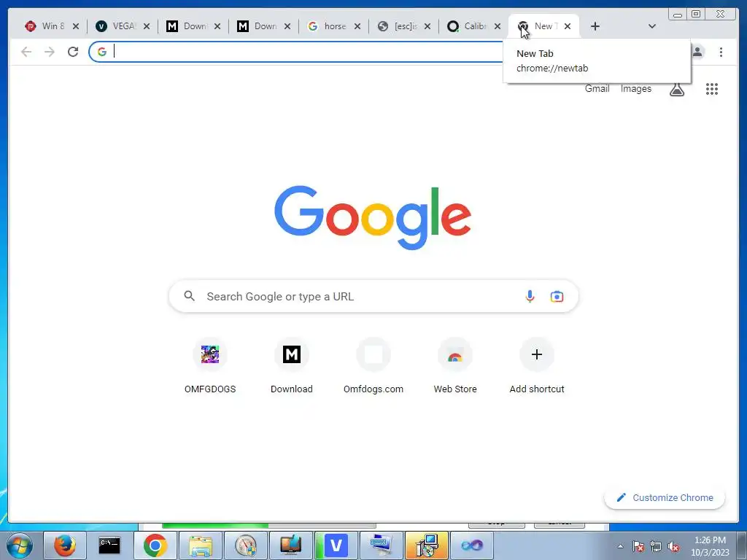The height and width of the screenshot is (560, 747).
Task: Open the Web Store shortcut
Action: click(x=455, y=366)
